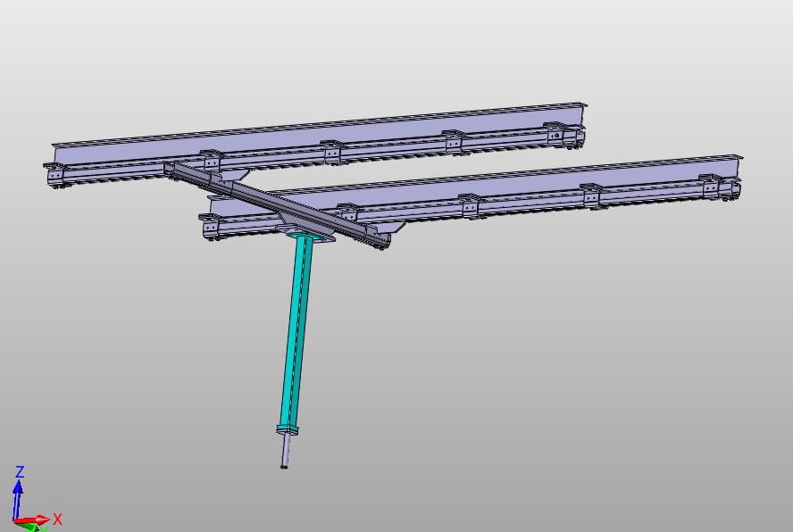This screenshot has height=532, width=793.
Task: Click the "X" axis label
Action: 57,519
